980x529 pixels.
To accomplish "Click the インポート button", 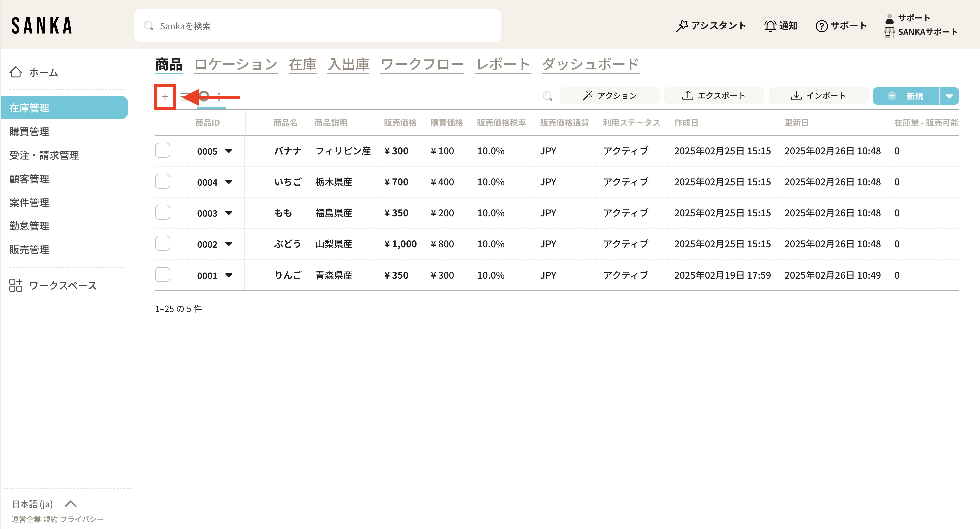I will [x=818, y=96].
